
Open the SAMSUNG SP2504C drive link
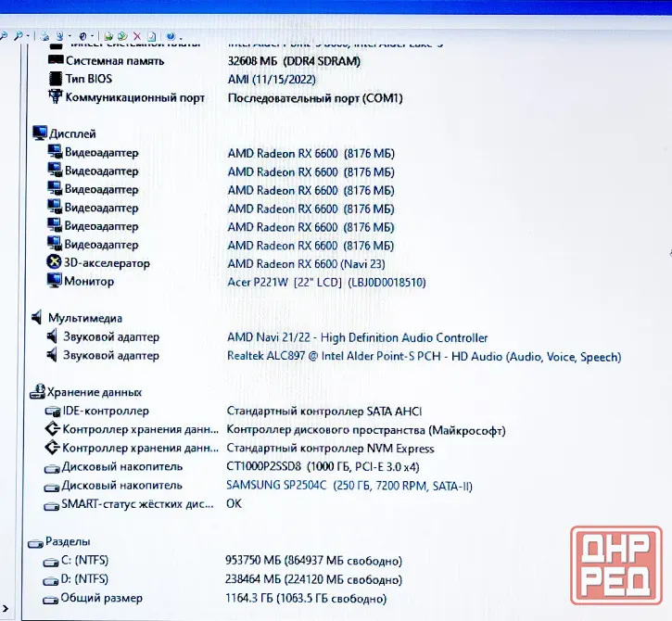[x=349, y=486]
